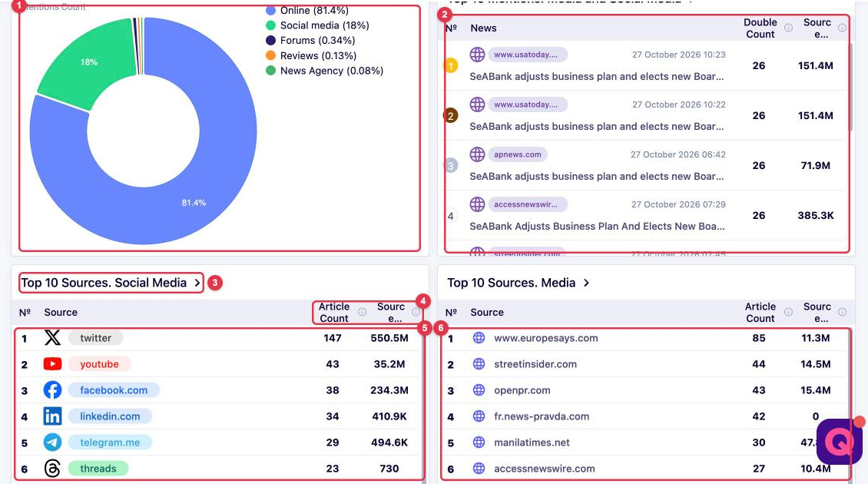The height and width of the screenshot is (484, 868).
Task: Open the facebook.com source tag
Action: (x=114, y=390)
